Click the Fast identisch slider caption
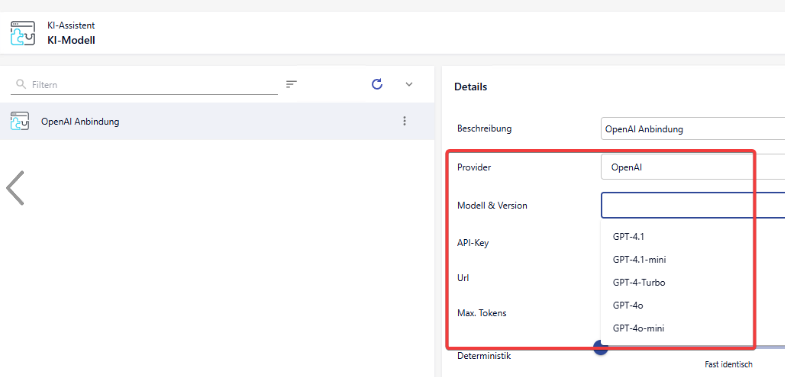Image resolution: width=785 pixels, height=377 pixels. (728, 364)
